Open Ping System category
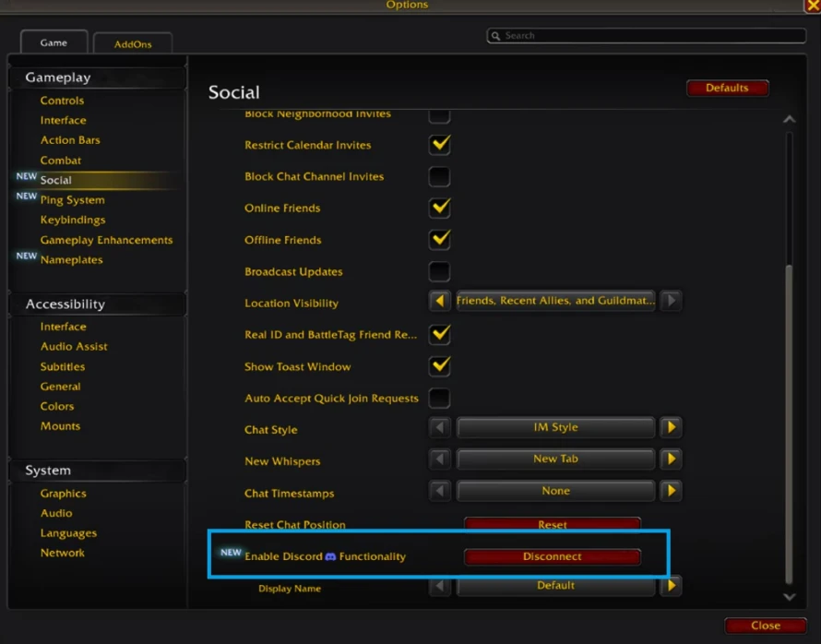 tap(72, 200)
